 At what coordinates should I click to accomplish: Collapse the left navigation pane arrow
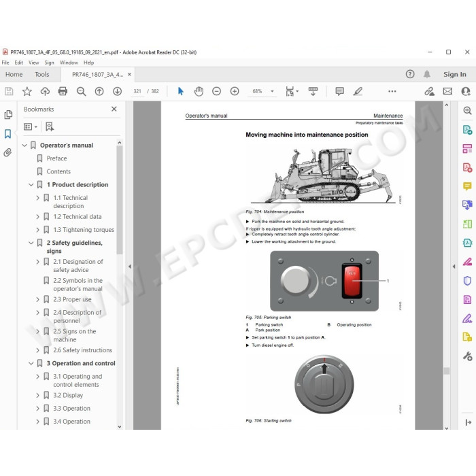pos(130,267)
